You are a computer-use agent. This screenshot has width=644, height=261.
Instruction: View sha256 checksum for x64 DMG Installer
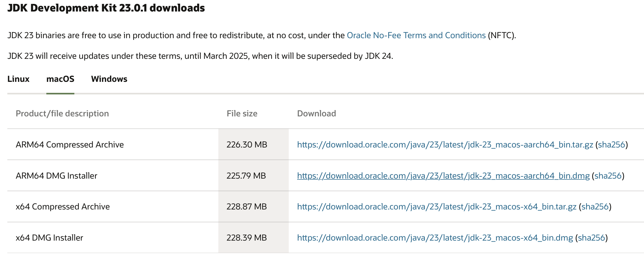pyautogui.click(x=591, y=238)
